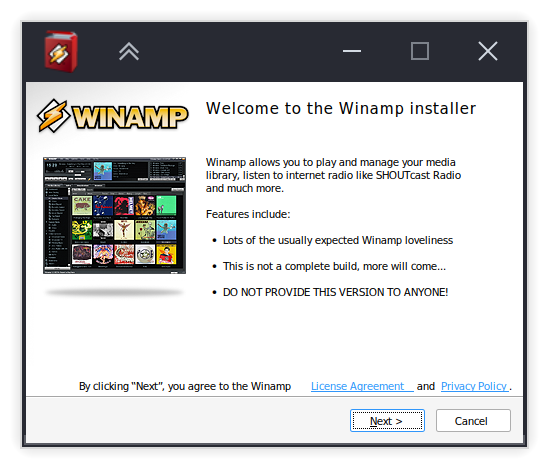The height and width of the screenshot is (469, 549).
Task: Maximize the installer window
Action: 420,51
